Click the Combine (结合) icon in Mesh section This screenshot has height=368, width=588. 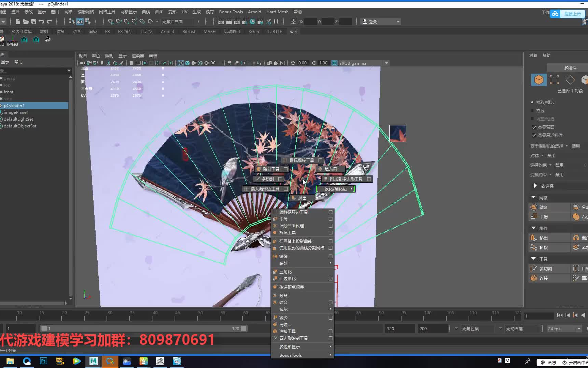click(x=534, y=207)
